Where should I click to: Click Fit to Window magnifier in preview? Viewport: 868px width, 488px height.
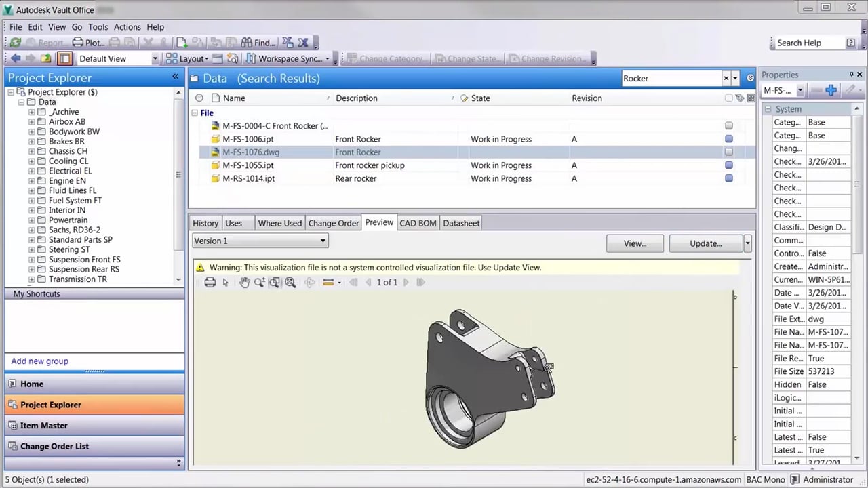pos(290,283)
